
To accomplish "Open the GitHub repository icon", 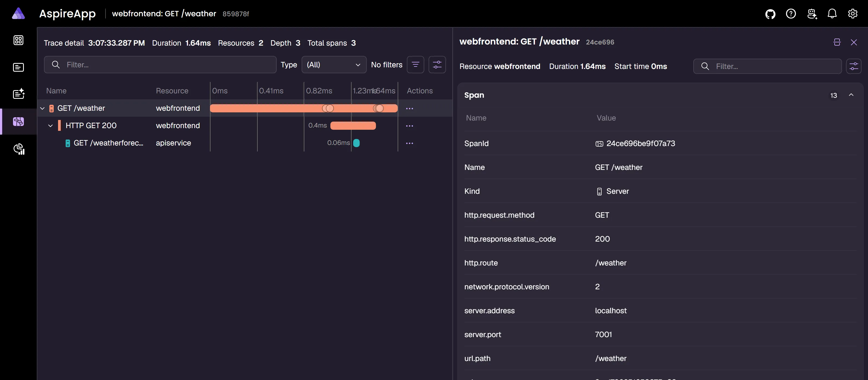I will [x=770, y=14].
